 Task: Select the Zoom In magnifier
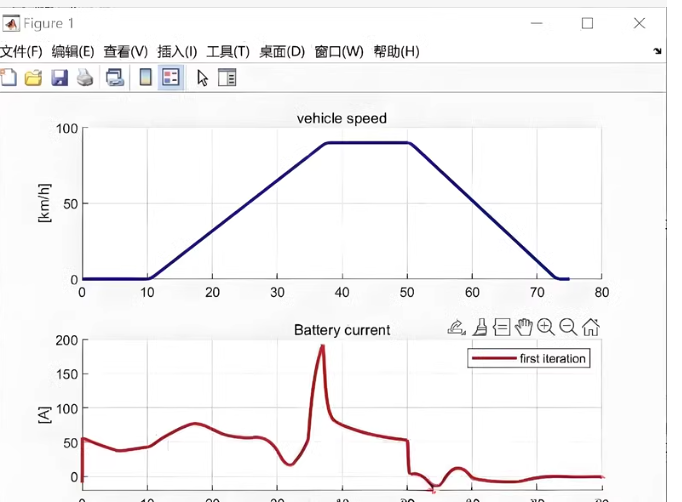click(546, 327)
